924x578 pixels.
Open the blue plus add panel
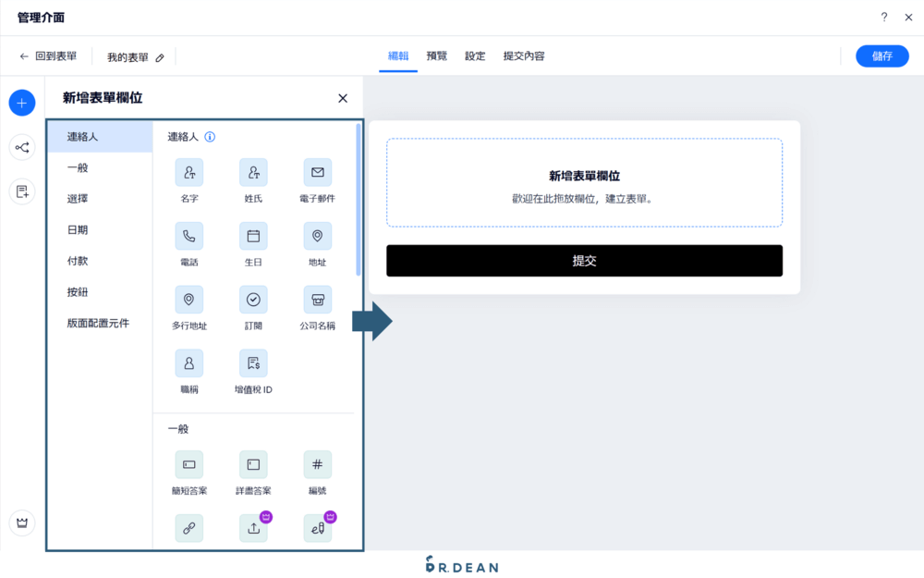pyautogui.click(x=21, y=102)
